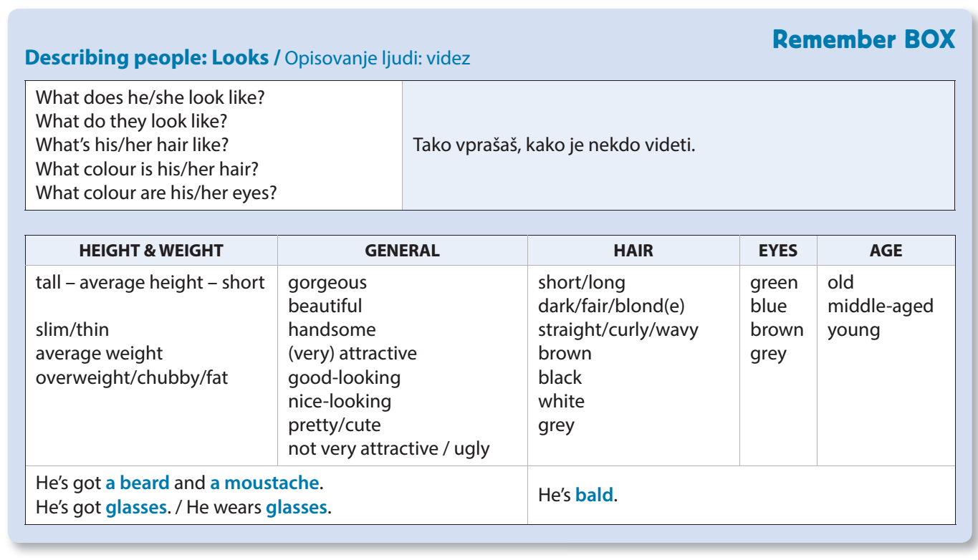
Task: Select the "HEIGHT & WEIGHT" column header
Action: click(151, 251)
